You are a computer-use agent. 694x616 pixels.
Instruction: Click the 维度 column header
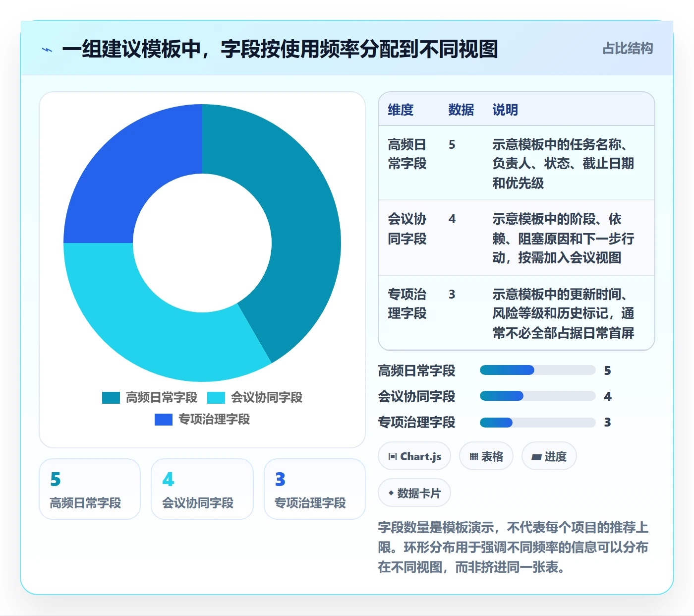pyautogui.click(x=401, y=110)
